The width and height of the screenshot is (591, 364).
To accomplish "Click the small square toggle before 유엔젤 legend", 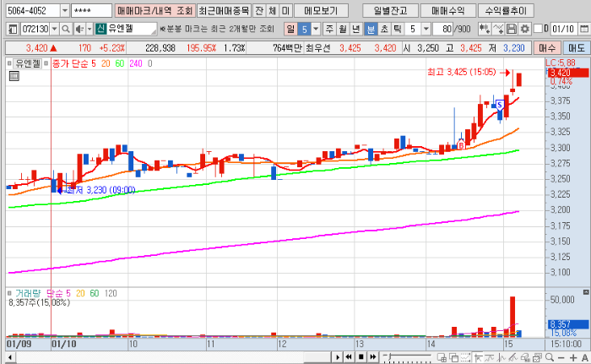I will pyautogui.click(x=9, y=63).
